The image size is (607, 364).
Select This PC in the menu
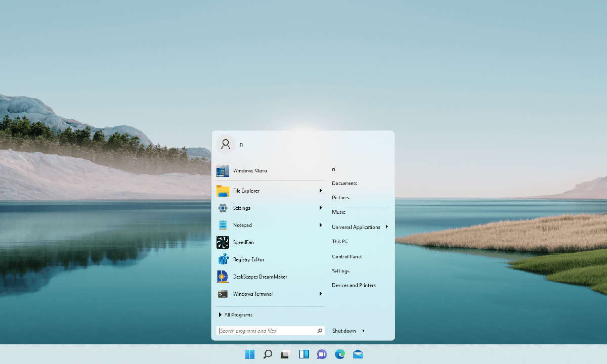coord(340,242)
